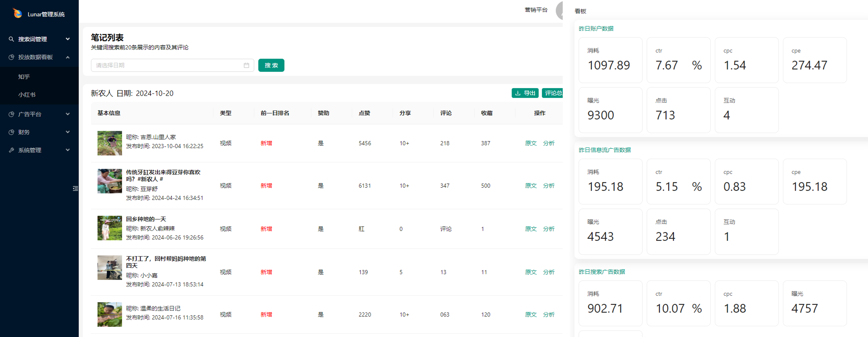
Task: Expand the 广告平台 submenu arrow
Action: pos(68,114)
